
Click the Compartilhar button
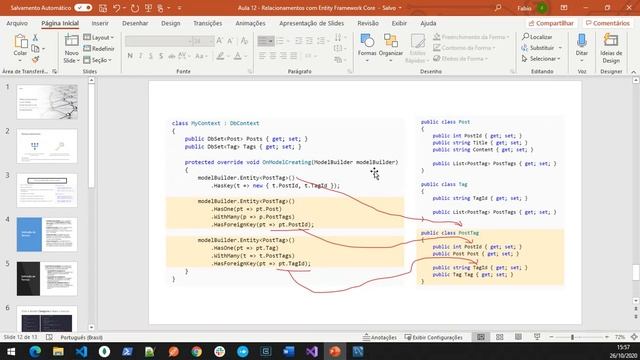click(x=551, y=23)
